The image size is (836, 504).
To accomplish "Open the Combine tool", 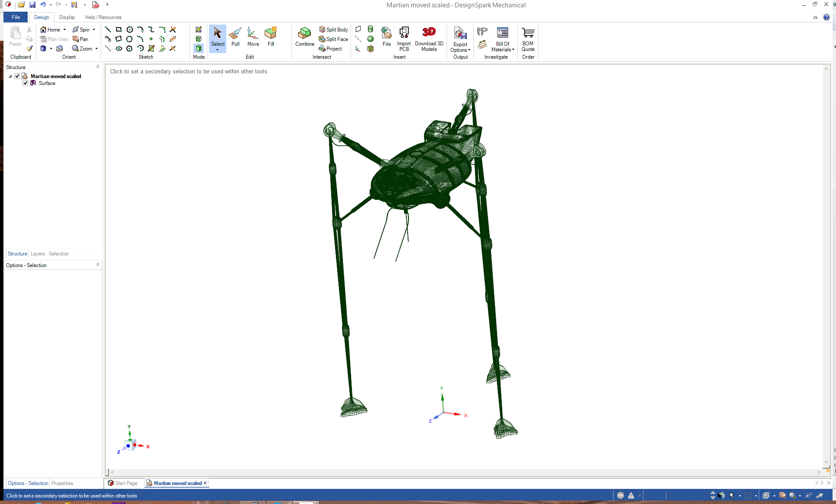I will pyautogui.click(x=304, y=37).
